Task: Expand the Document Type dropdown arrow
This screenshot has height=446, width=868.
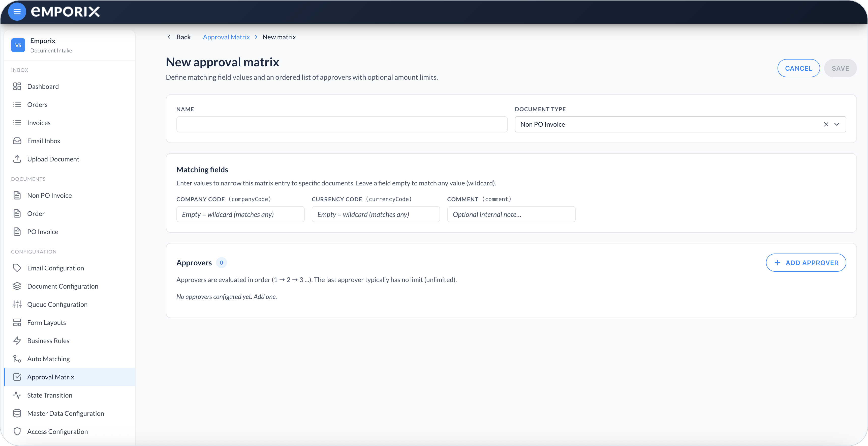Action: tap(837, 124)
